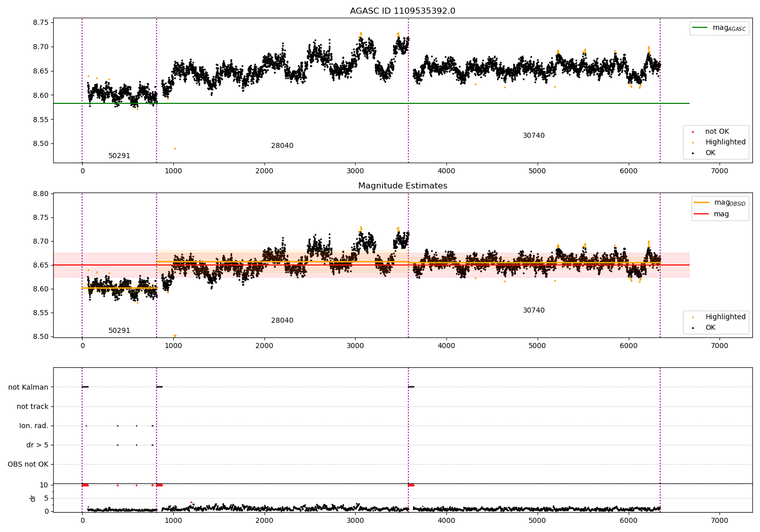Click the 'dr > 5' axis label
Screen dimensions: 760x532
point(37,445)
